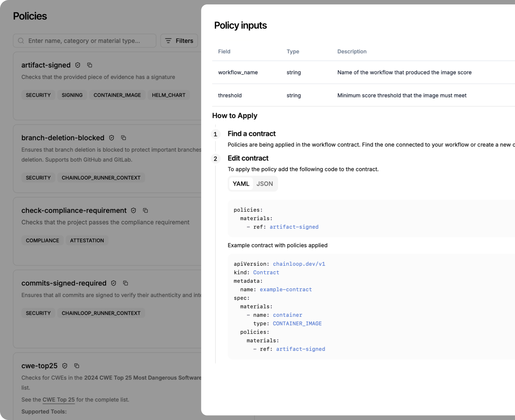This screenshot has height=420, width=515.
Task: Open the check-compliance-requirement policy title
Action: 74,210
